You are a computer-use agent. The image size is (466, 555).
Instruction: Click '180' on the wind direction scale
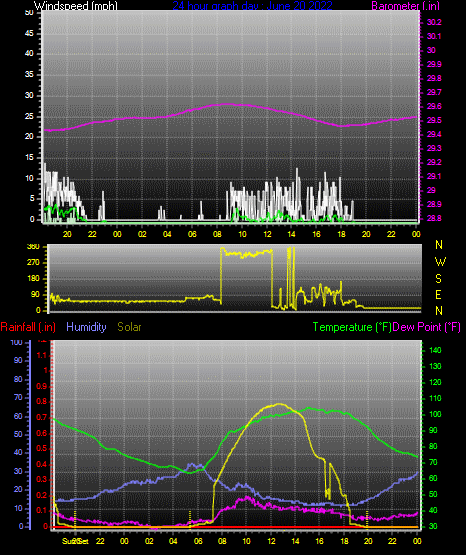(x=33, y=279)
